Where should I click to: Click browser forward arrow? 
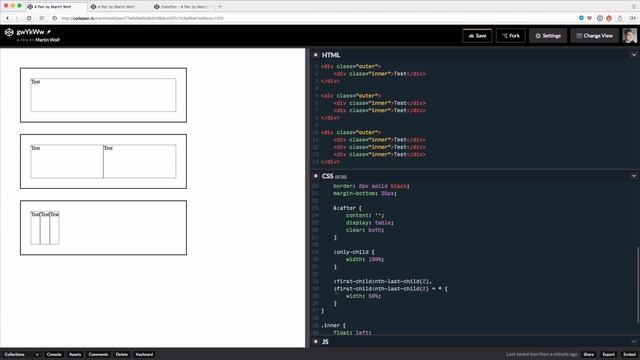click(17, 18)
